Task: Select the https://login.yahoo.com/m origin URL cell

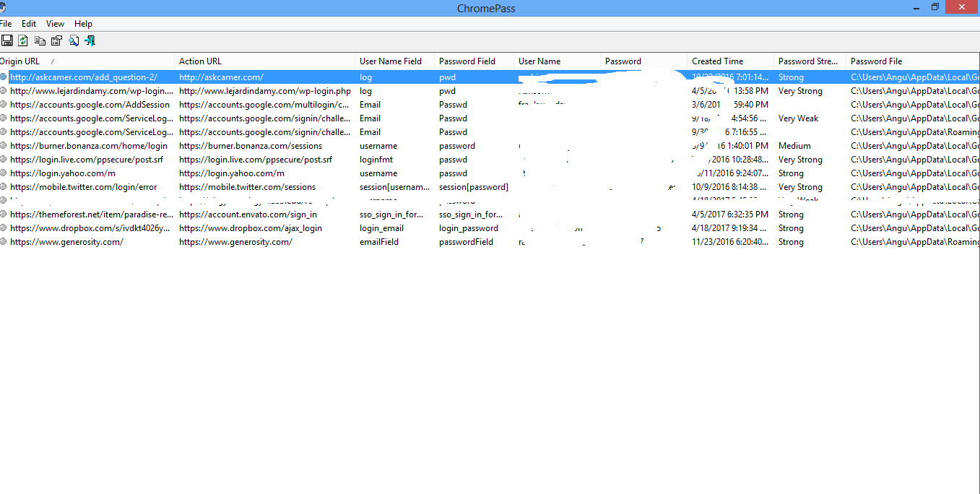Action: pyautogui.click(x=63, y=173)
